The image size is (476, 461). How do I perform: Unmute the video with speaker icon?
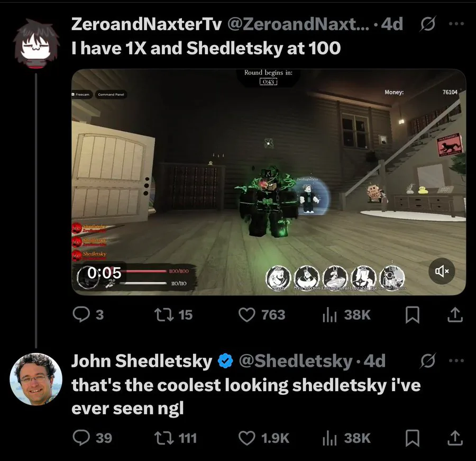442,271
